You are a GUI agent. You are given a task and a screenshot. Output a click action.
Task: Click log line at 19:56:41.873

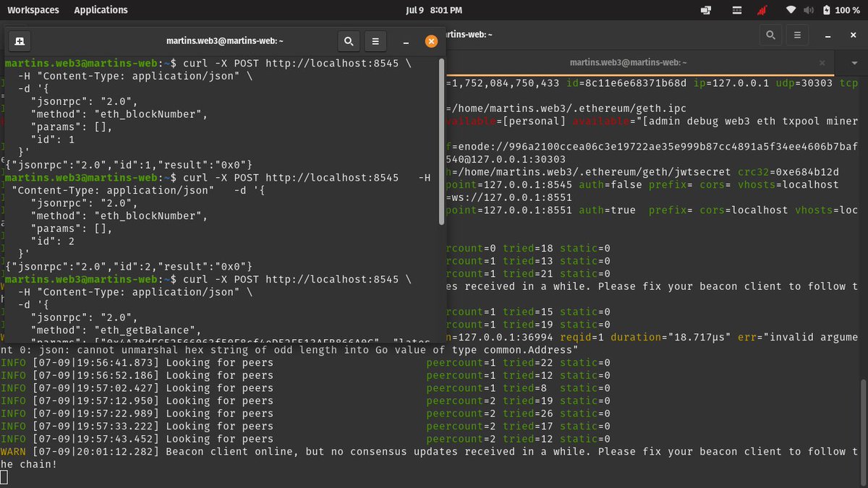305,362
